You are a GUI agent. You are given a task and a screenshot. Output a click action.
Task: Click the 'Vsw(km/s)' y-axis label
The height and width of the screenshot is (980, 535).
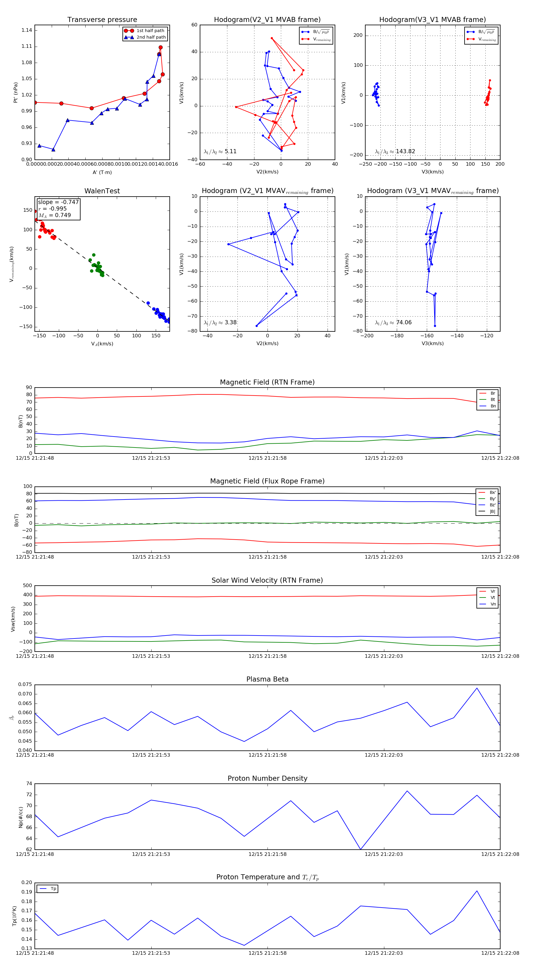13,619
